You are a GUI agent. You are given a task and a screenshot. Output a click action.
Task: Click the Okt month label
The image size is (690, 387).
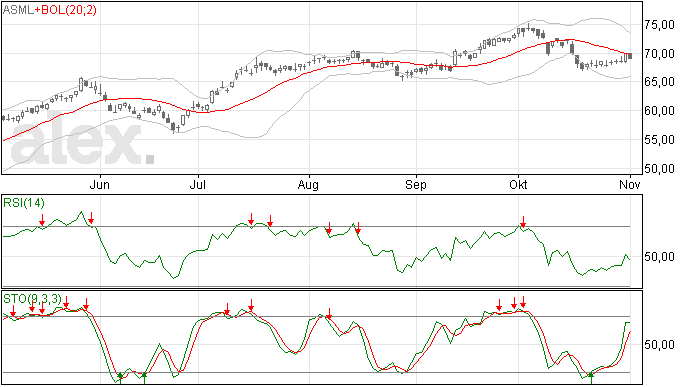tap(518, 184)
